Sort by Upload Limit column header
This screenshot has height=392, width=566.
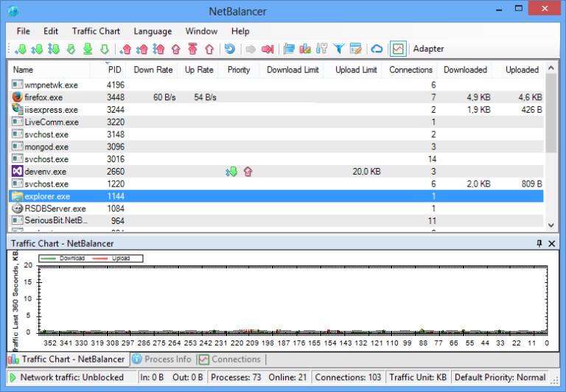pos(353,70)
